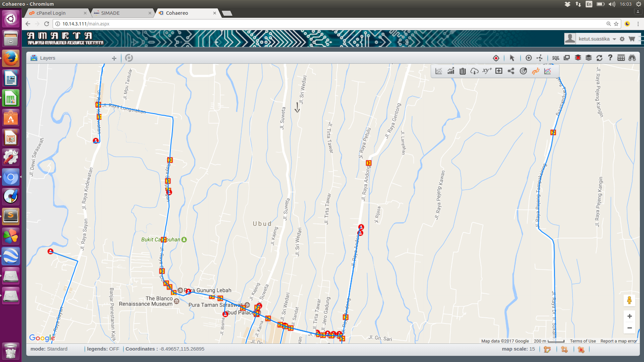Click the red target locate icon
The width and height of the screenshot is (644, 362).
click(496, 58)
